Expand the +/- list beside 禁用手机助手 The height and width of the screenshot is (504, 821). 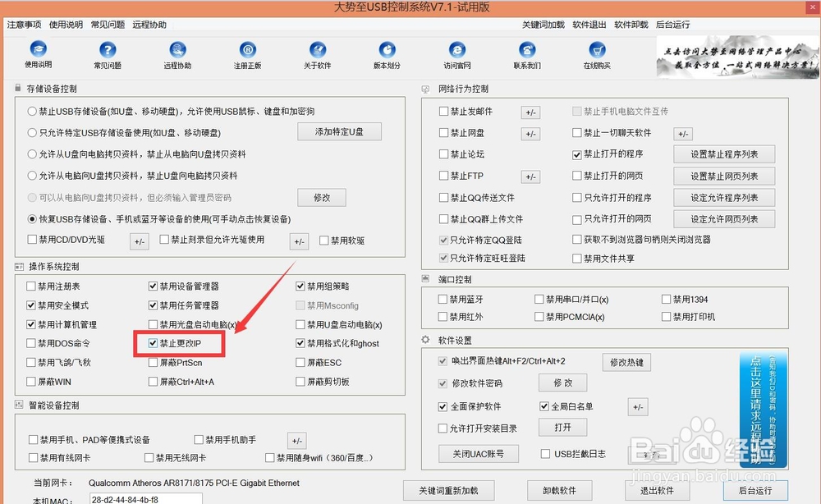(297, 441)
